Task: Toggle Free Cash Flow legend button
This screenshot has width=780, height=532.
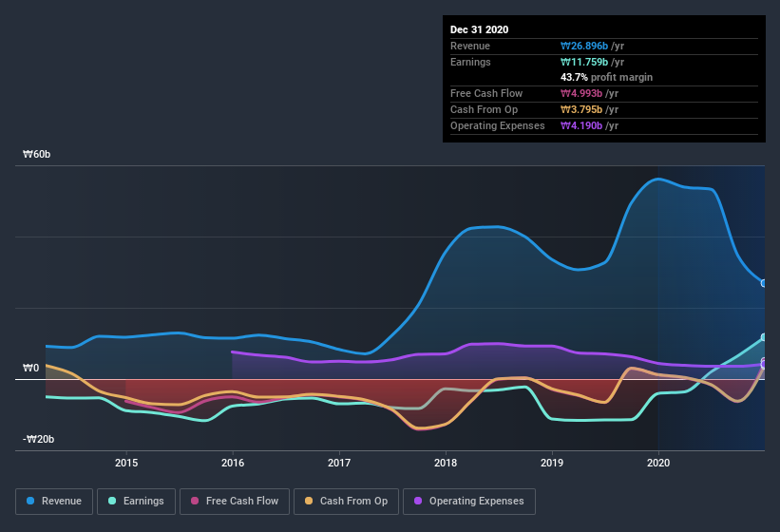Action: (x=233, y=501)
